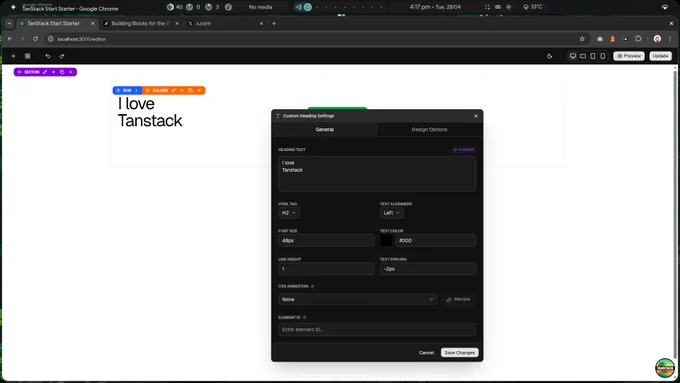Delete the section using purple X icon
Screen dimensions: 680x383
[x=71, y=72]
